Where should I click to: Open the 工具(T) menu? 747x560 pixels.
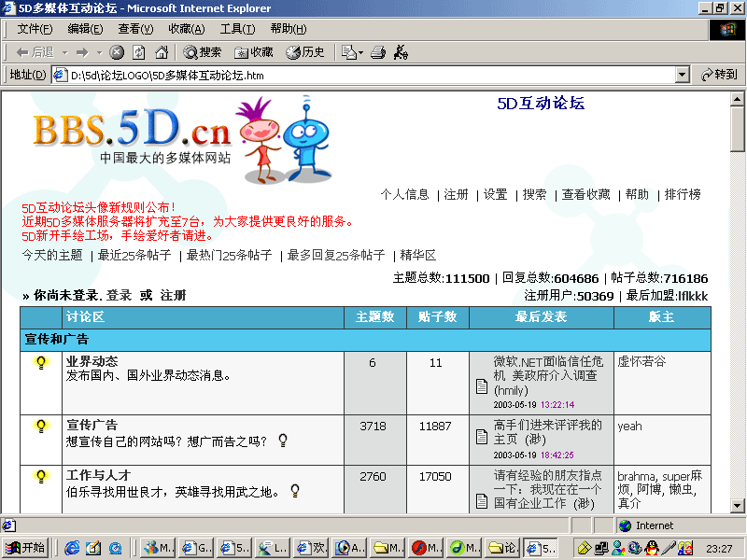[x=237, y=29]
